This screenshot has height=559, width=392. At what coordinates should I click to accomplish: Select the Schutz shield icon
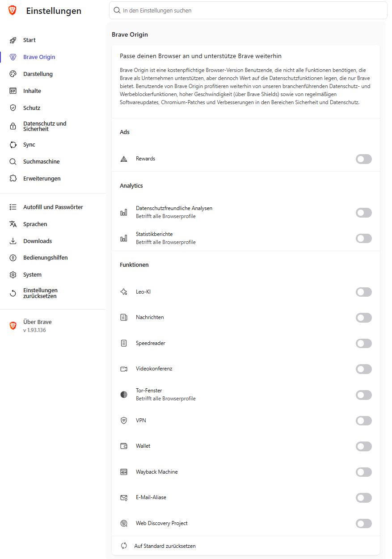pos(13,108)
